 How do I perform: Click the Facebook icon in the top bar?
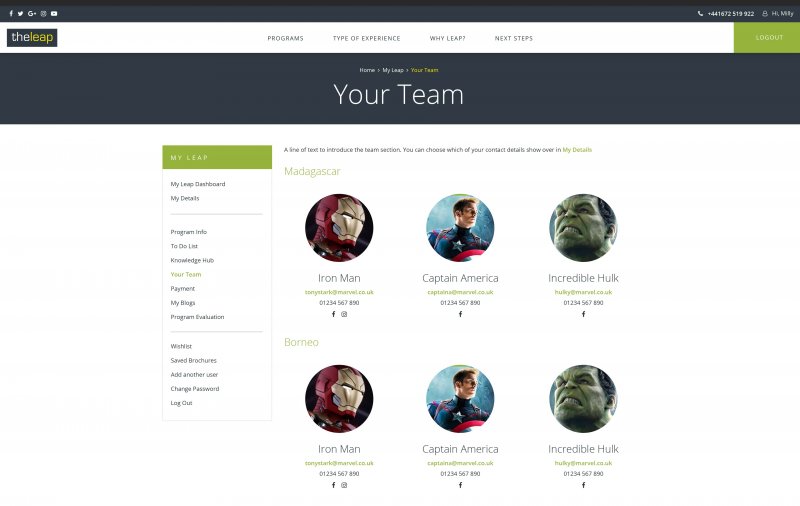[x=11, y=14]
